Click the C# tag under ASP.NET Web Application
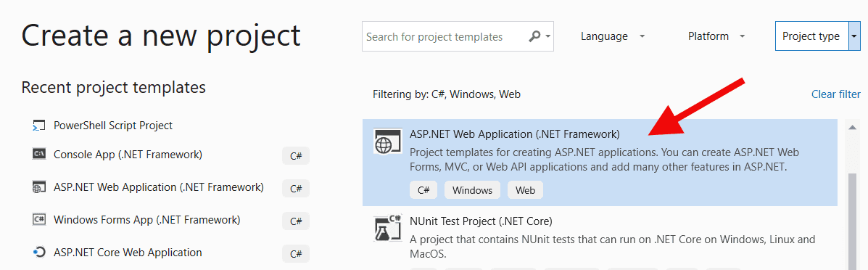 coord(423,190)
